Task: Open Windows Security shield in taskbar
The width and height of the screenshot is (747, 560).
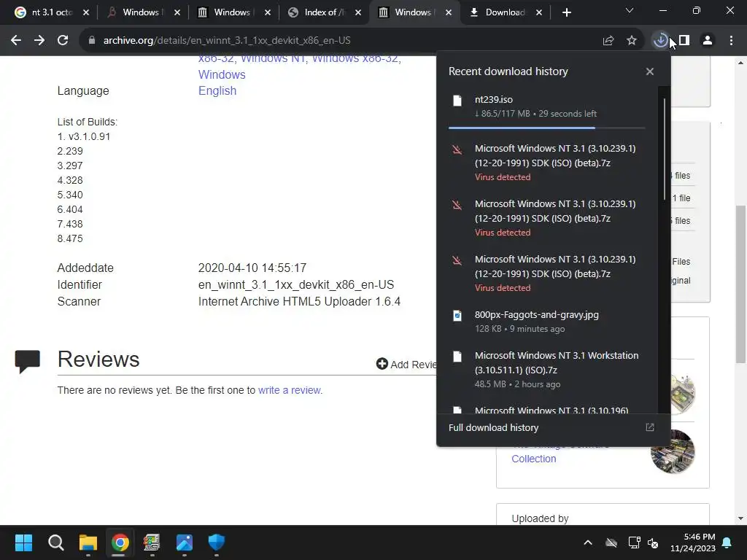Action: tap(216, 542)
